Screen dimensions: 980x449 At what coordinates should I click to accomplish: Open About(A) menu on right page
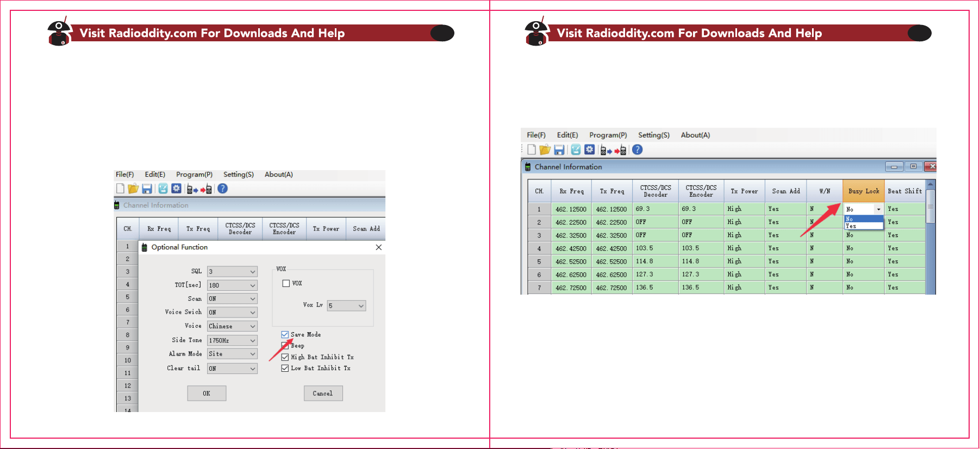click(x=695, y=135)
